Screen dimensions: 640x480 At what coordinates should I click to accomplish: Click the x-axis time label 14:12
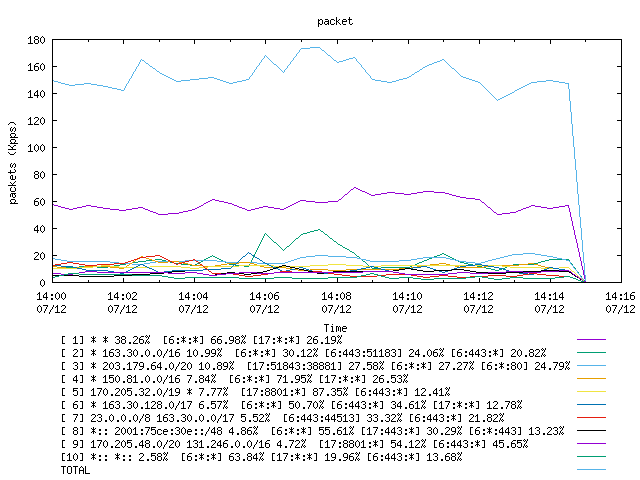[478, 296]
